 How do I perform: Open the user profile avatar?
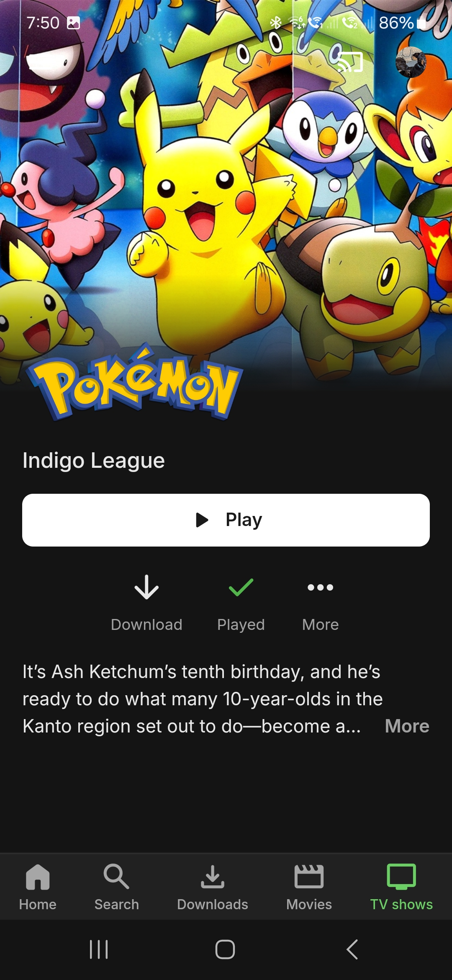pos(411,62)
